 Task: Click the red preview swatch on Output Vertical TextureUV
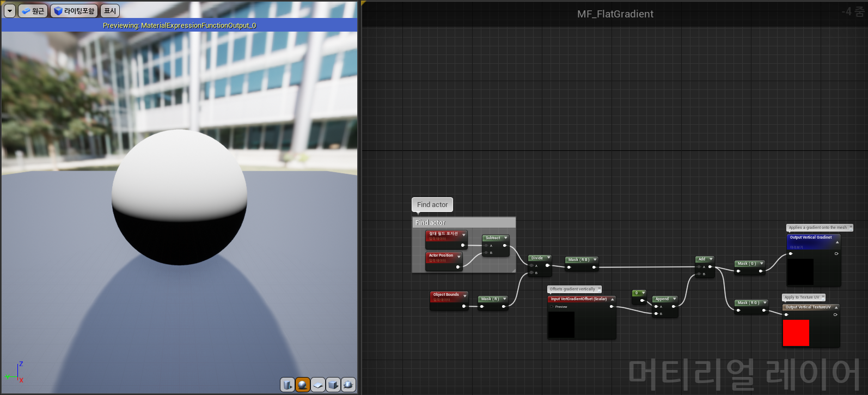tap(796, 333)
